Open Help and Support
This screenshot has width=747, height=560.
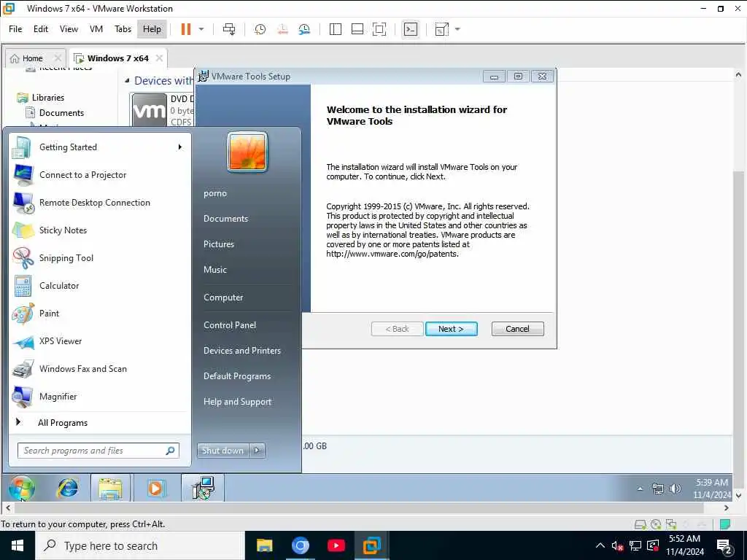[237, 402]
